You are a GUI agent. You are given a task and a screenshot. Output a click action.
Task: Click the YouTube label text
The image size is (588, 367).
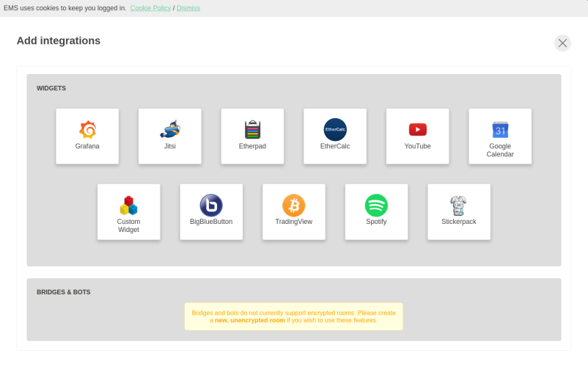point(417,146)
